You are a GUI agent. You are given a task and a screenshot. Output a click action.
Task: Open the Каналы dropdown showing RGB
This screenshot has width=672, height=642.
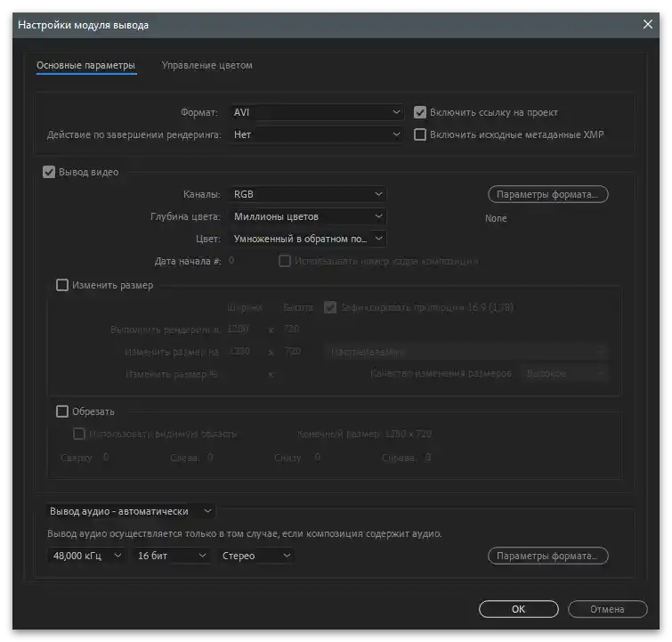tap(308, 194)
